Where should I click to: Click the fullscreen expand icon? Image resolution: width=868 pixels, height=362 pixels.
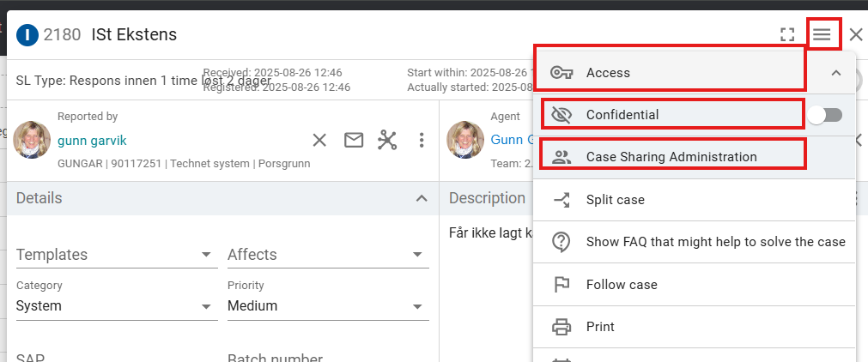click(787, 34)
